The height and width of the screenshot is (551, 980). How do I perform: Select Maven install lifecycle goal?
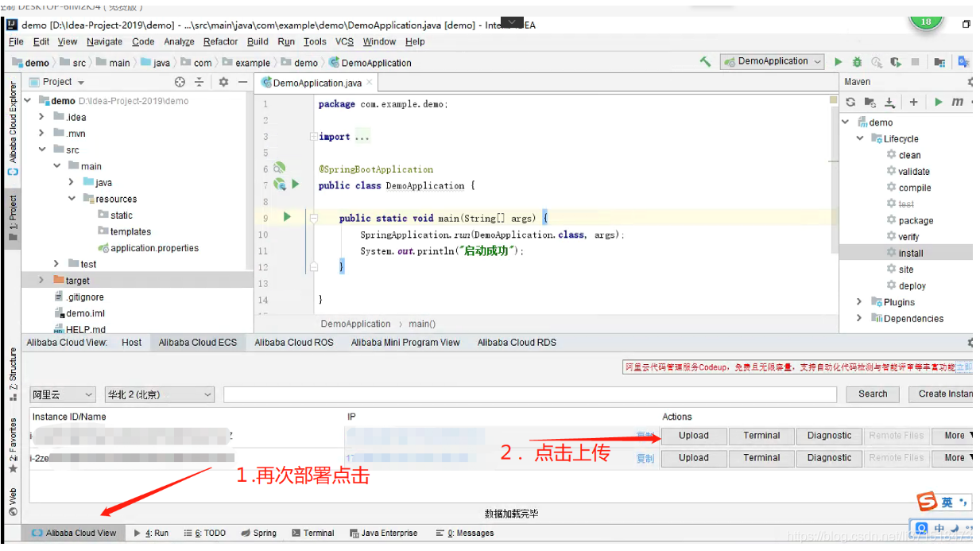911,253
